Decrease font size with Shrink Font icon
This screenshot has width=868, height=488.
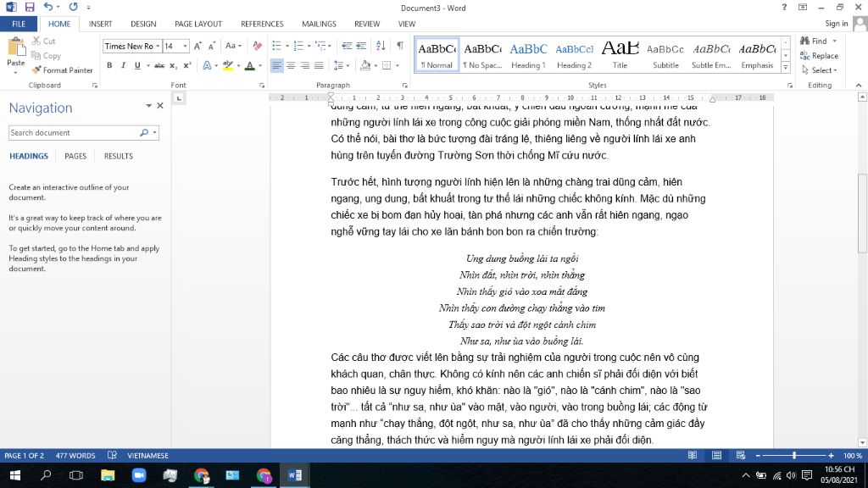tap(211, 46)
